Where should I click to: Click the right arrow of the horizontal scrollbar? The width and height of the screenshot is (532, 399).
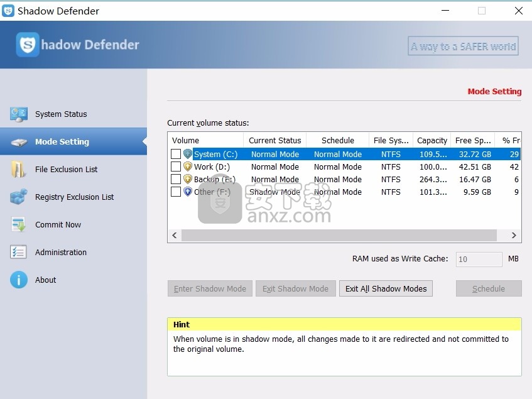[x=514, y=235]
